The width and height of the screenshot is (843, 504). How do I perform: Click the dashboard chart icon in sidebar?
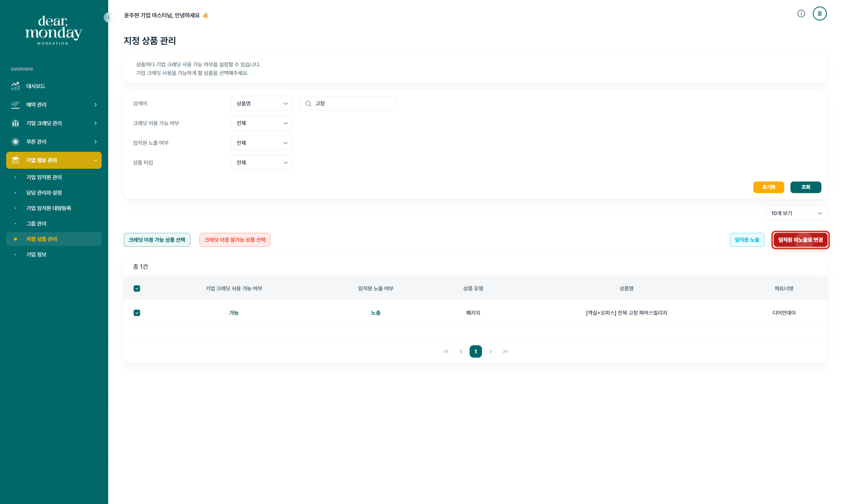pos(15,86)
